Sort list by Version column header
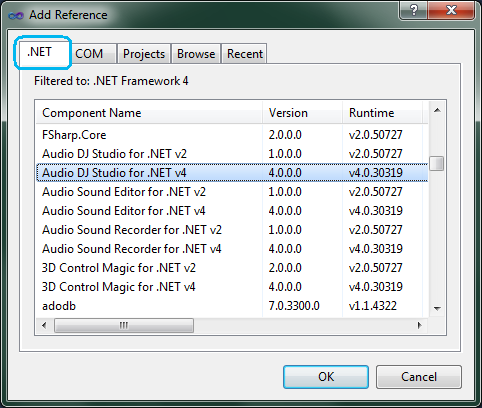Viewport: 482px width, 408px height. (x=302, y=113)
